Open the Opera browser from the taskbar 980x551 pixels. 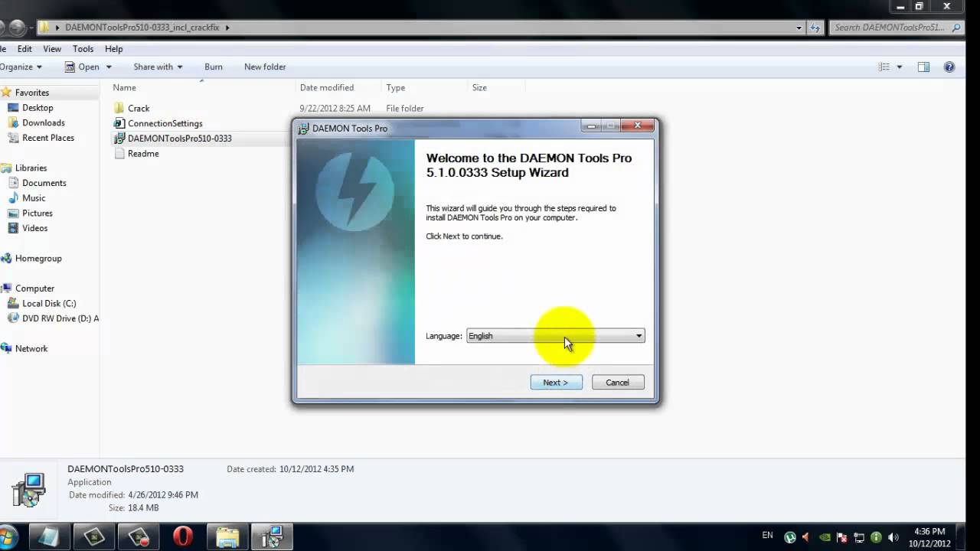[x=183, y=536]
